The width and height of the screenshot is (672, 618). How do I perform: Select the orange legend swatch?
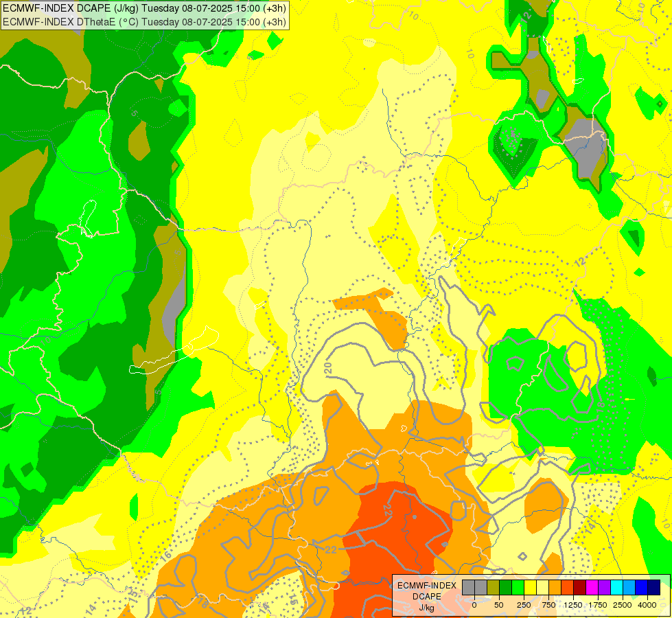(555, 587)
